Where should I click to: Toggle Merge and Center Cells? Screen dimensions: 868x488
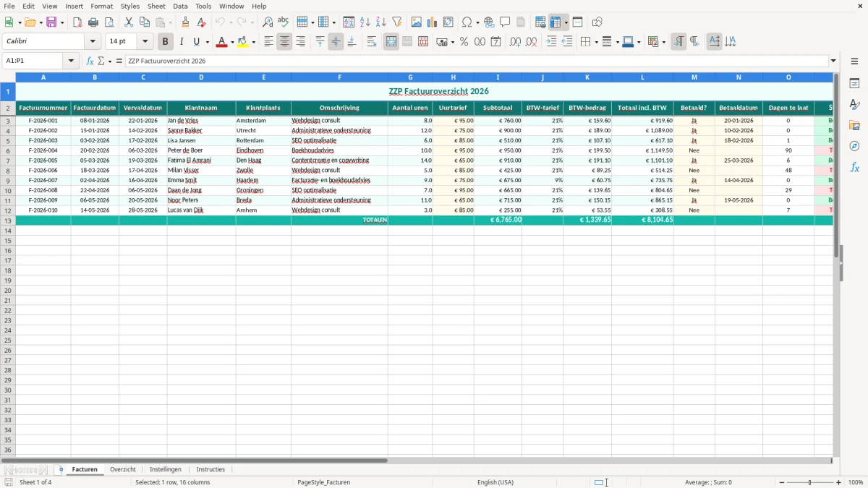point(391,42)
